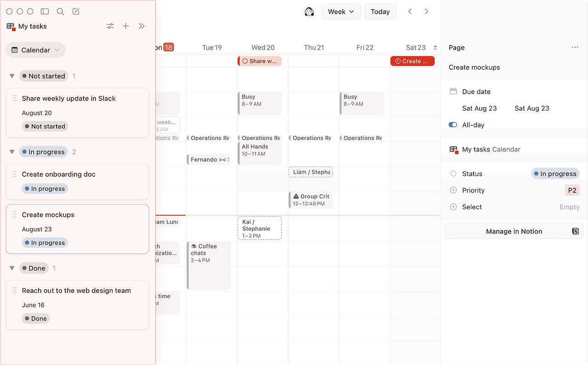Click the Select property icon

453,207
